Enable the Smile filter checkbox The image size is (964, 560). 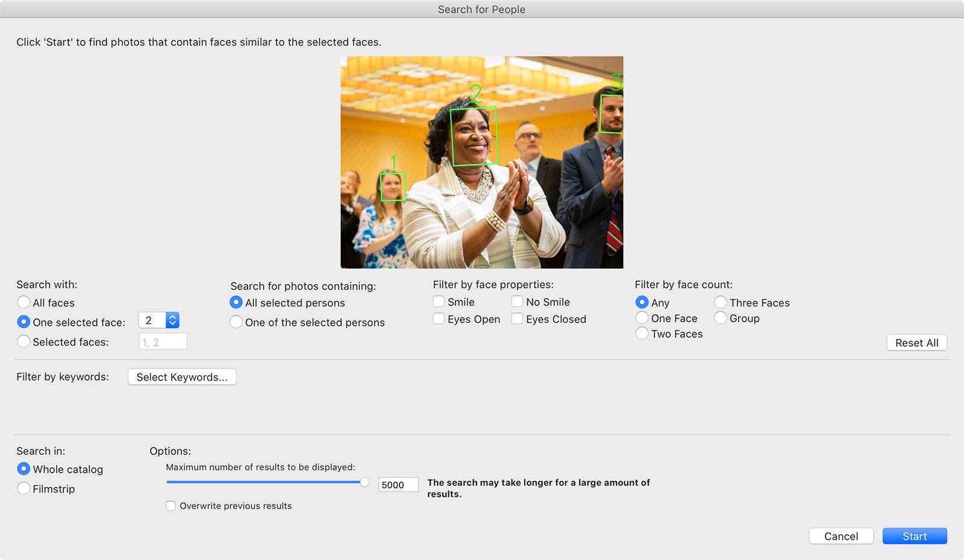[439, 302]
